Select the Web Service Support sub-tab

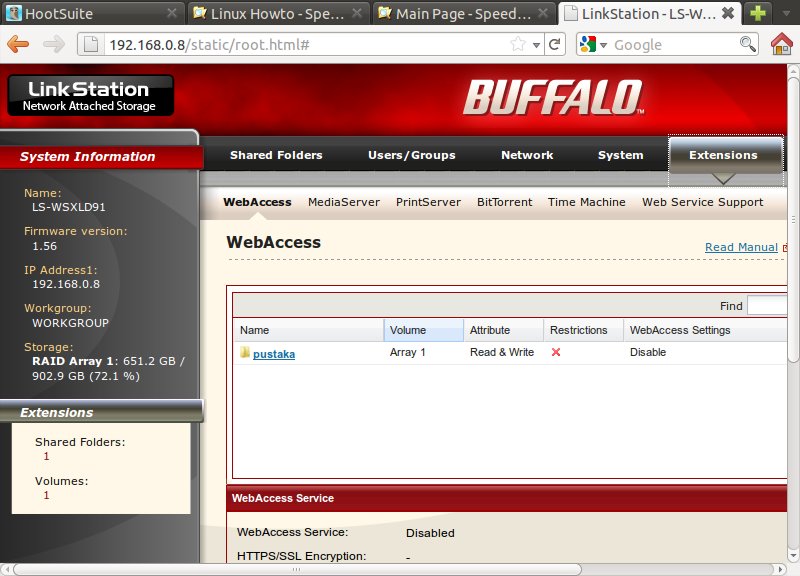(703, 202)
